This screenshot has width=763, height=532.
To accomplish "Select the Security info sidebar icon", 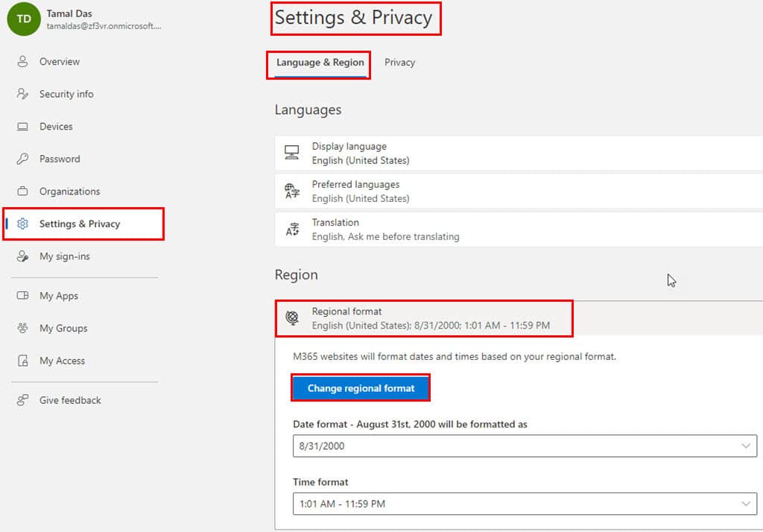I will point(25,94).
